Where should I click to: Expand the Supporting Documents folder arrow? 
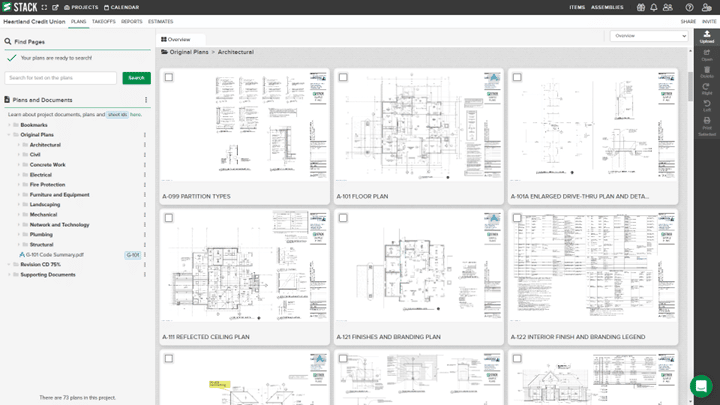(x=9, y=275)
